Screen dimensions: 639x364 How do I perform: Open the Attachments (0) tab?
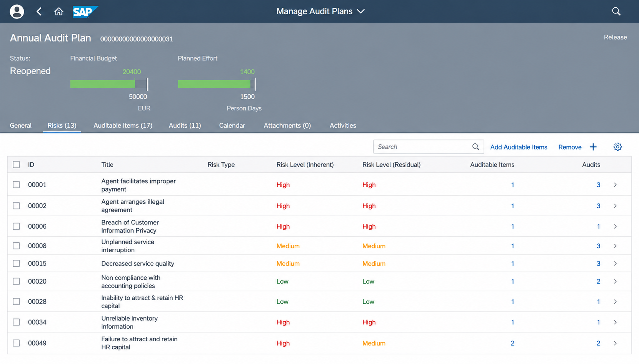click(287, 125)
